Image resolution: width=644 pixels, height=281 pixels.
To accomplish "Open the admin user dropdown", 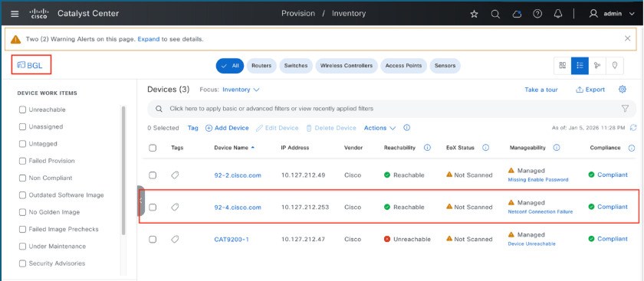I will coord(612,14).
